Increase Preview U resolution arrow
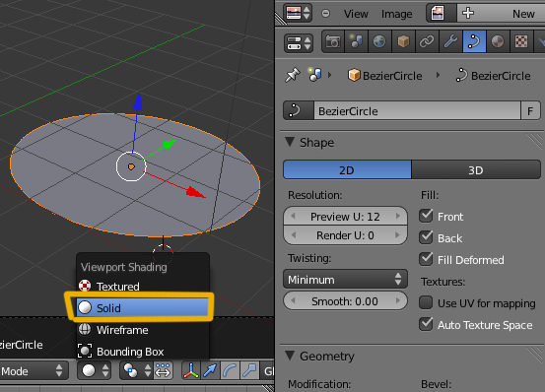The image size is (545, 392). coord(398,216)
